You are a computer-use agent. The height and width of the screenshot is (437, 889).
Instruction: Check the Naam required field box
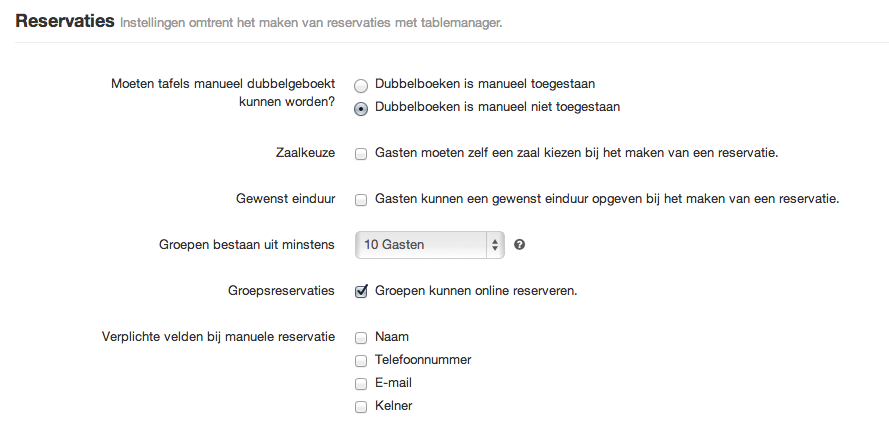(361, 338)
